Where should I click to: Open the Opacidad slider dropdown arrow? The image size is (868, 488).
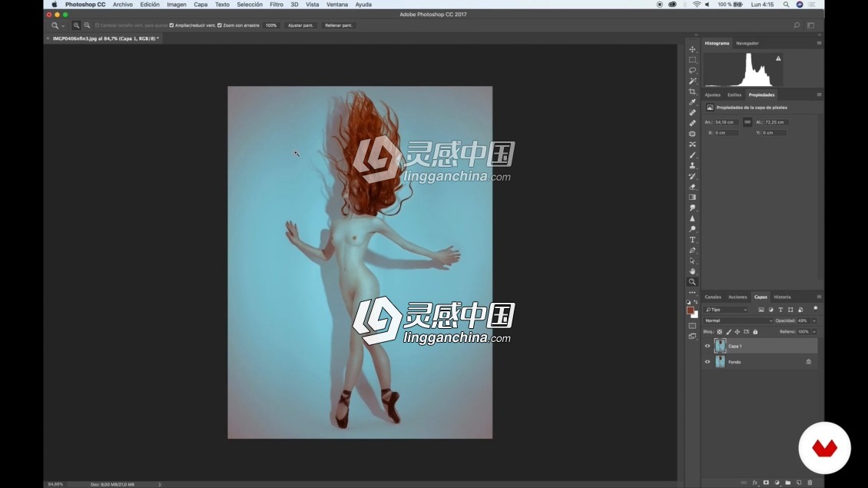click(813, 320)
